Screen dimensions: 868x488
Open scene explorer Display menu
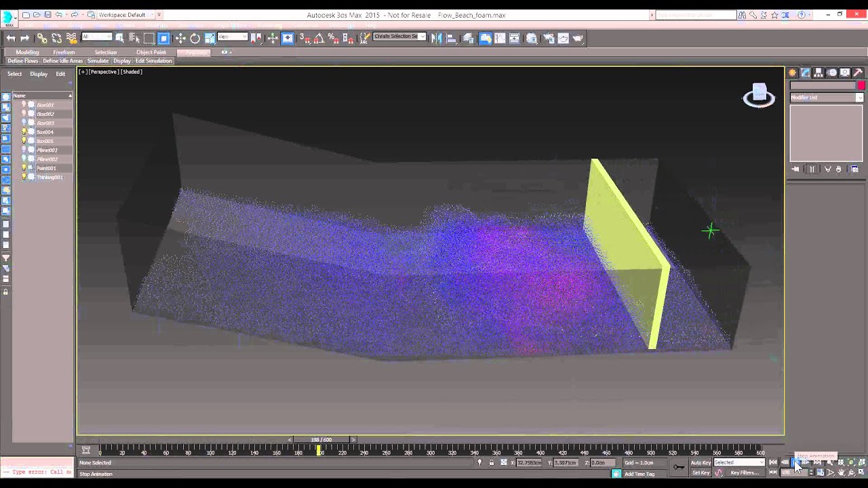39,74
